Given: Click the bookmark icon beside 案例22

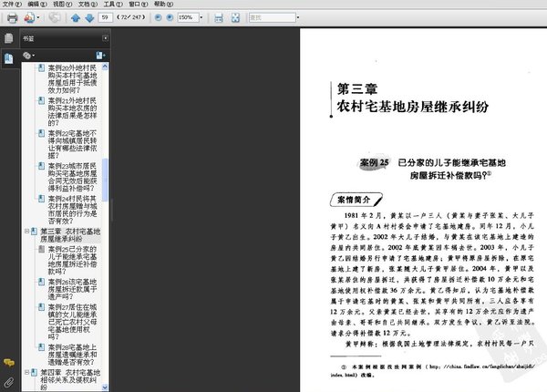Looking at the screenshot, I should [41, 133].
